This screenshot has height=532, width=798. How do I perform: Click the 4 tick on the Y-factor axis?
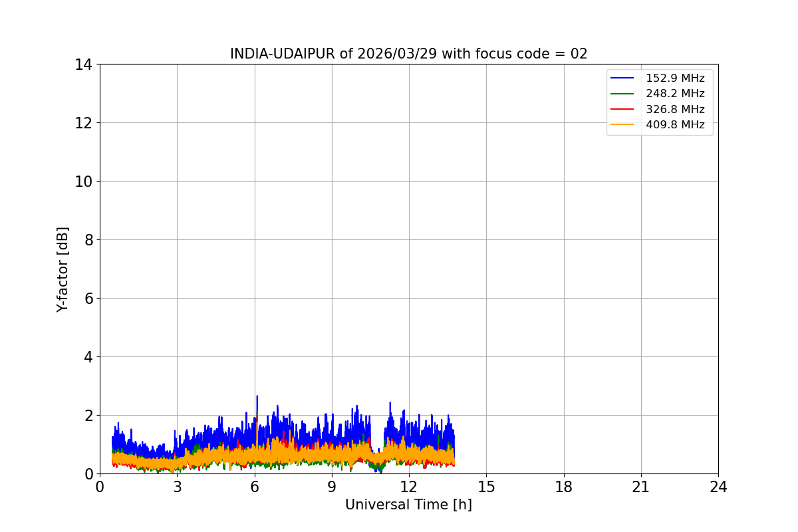[x=88, y=357]
